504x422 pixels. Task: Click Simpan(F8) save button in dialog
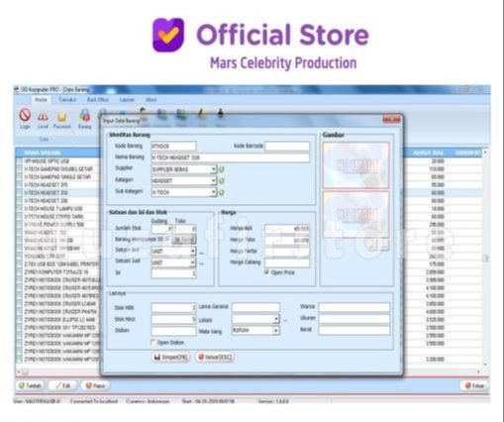tap(170, 357)
